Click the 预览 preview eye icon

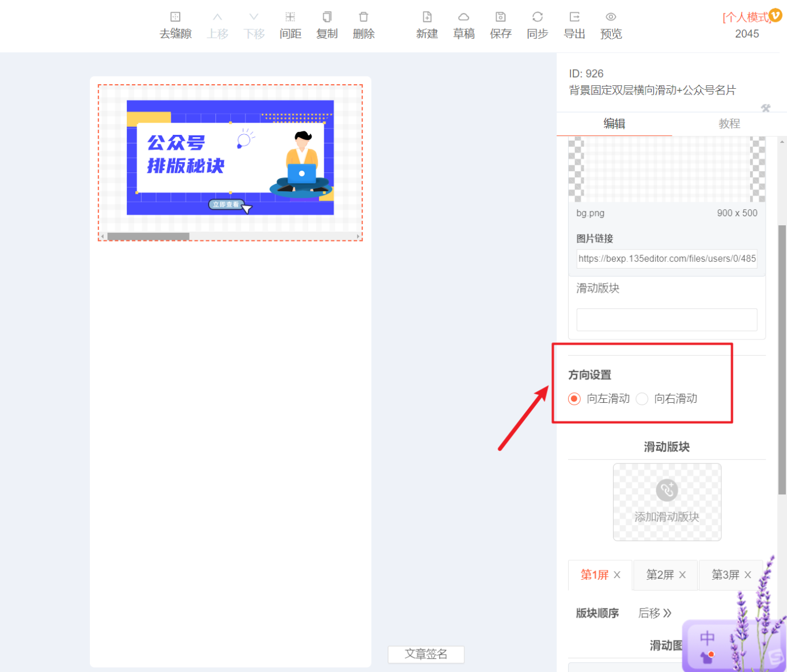pos(611,17)
